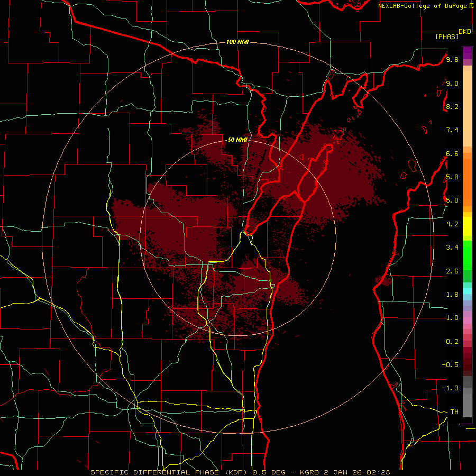
Task: Click the "50 NMI" range ring label
Action: pyautogui.click(x=237, y=140)
